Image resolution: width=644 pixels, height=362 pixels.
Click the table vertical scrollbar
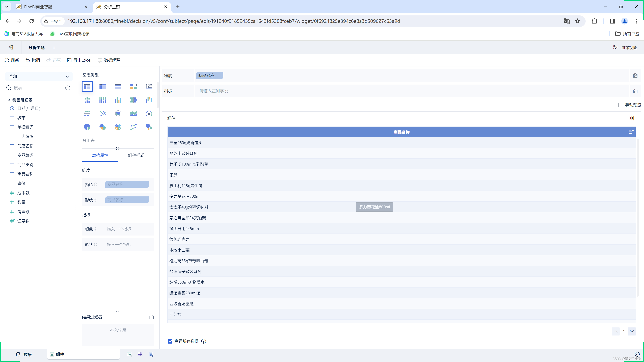pos(638,218)
